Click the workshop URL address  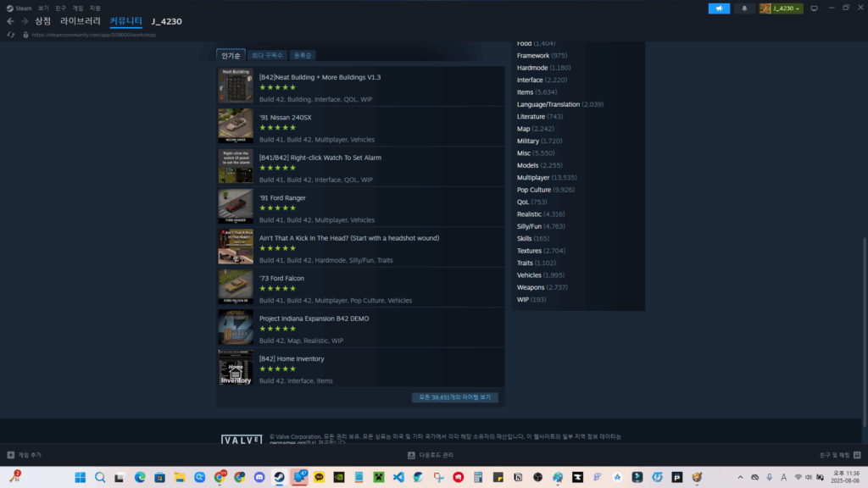pos(94,35)
